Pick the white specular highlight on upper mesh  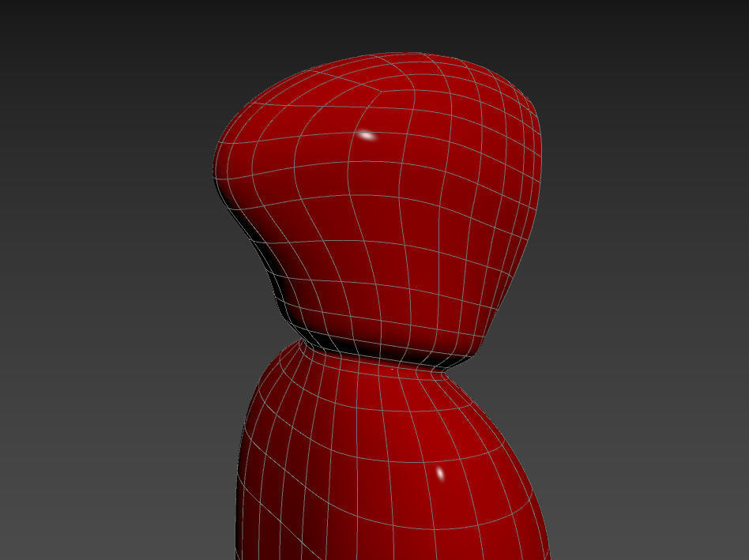click(x=367, y=136)
